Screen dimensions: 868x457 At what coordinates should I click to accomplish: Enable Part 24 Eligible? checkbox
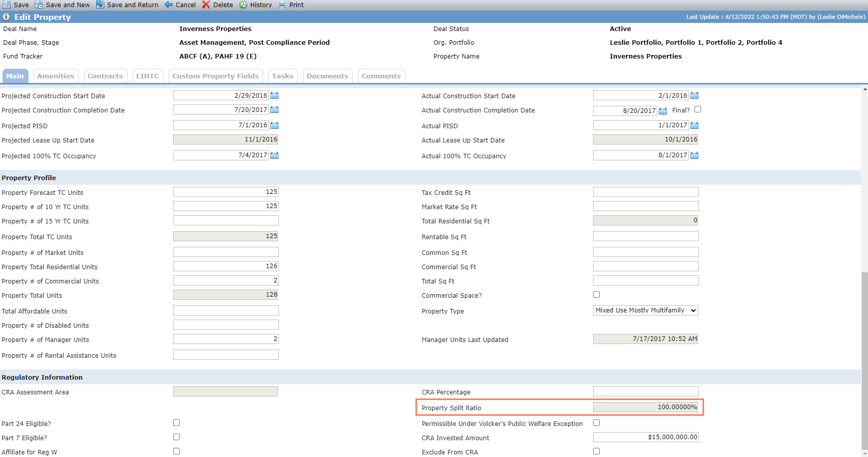click(177, 423)
